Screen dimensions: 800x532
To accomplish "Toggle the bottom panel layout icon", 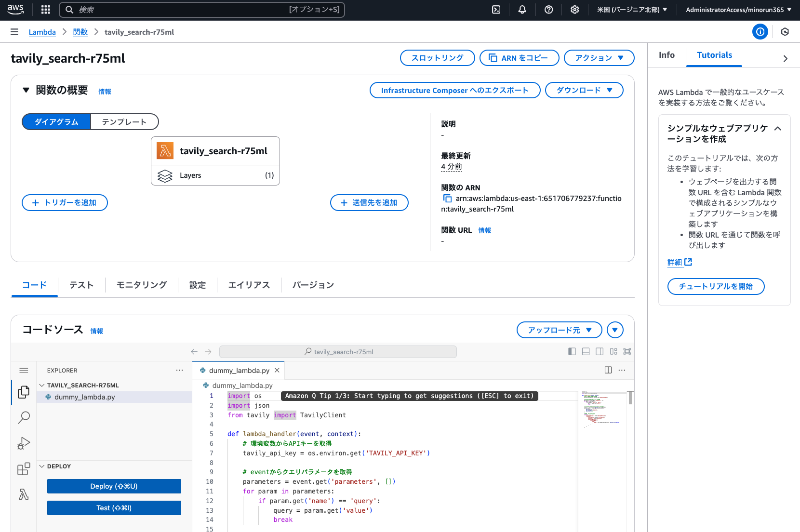I will click(586, 352).
